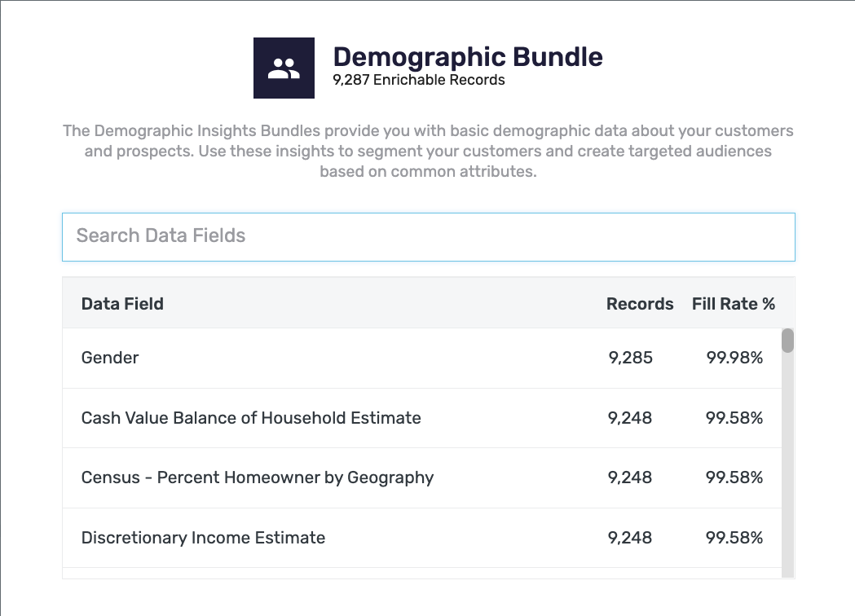Focus the Search Data Fields input

pyautogui.click(x=429, y=237)
